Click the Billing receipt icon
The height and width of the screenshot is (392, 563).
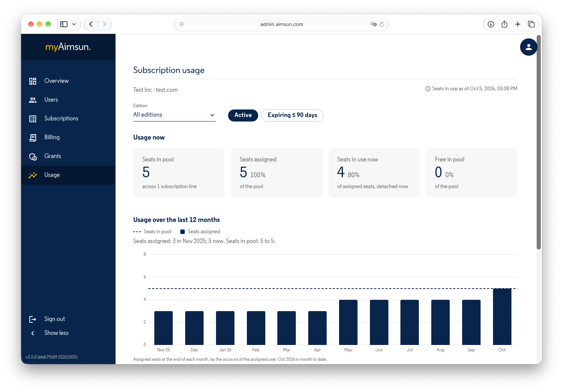click(33, 137)
